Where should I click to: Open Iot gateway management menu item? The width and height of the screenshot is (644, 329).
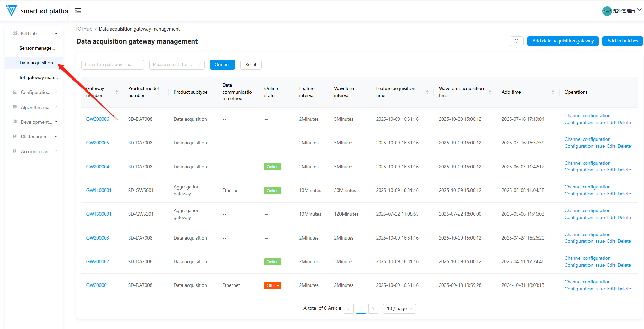click(x=38, y=78)
